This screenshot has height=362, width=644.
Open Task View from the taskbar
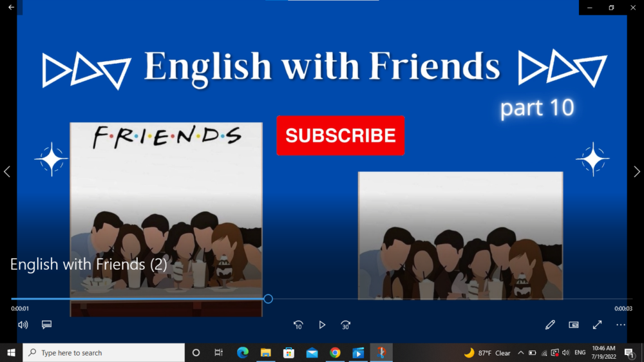pos(218,353)
